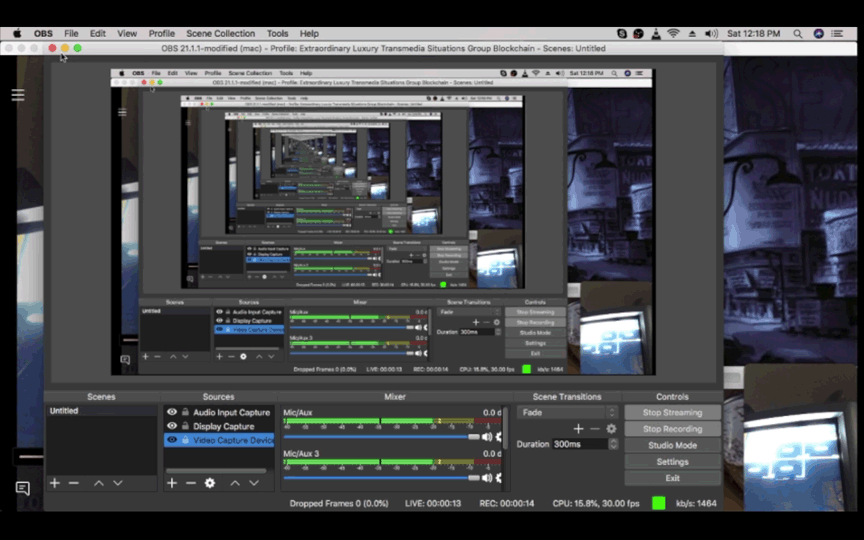This screenshot has height=540, width=864.
Task: Toggle the lock on Display Capture
Action: tap(185, 426)
